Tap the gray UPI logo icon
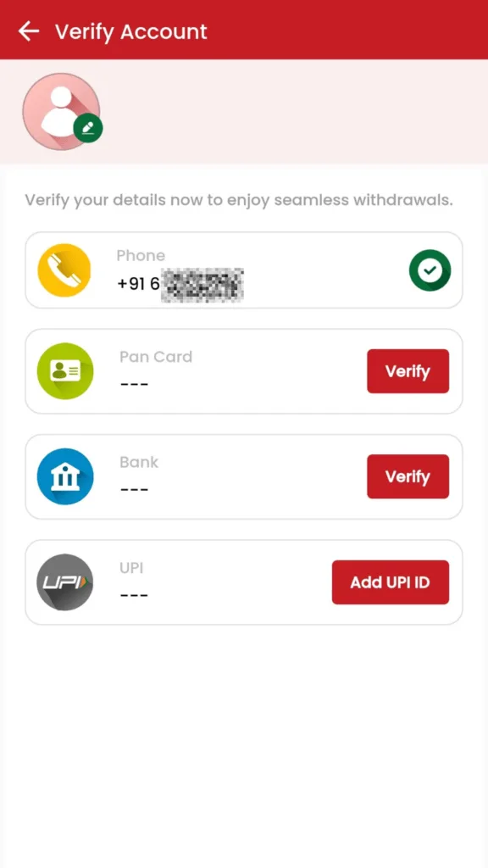Screen dimensions: 488x868 coord(64,582)
